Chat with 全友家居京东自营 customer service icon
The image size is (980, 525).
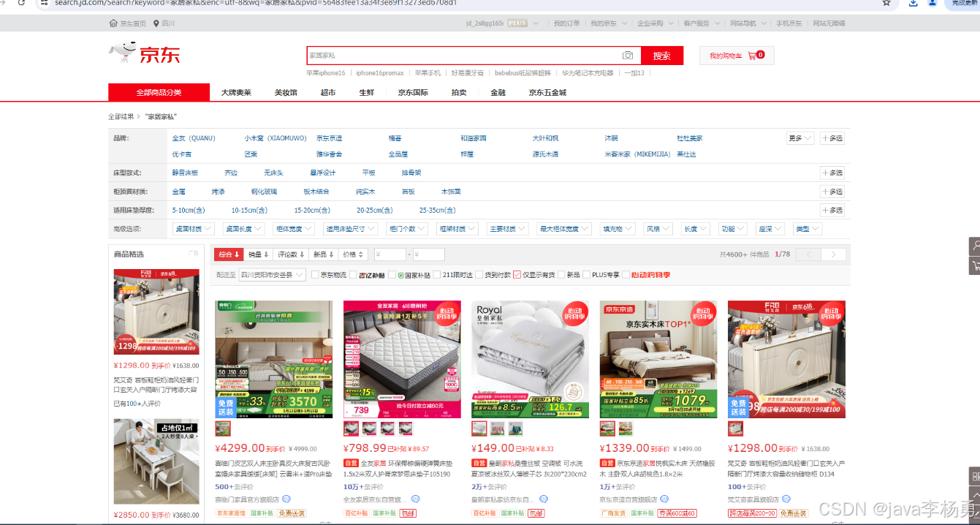pos(416,499)
